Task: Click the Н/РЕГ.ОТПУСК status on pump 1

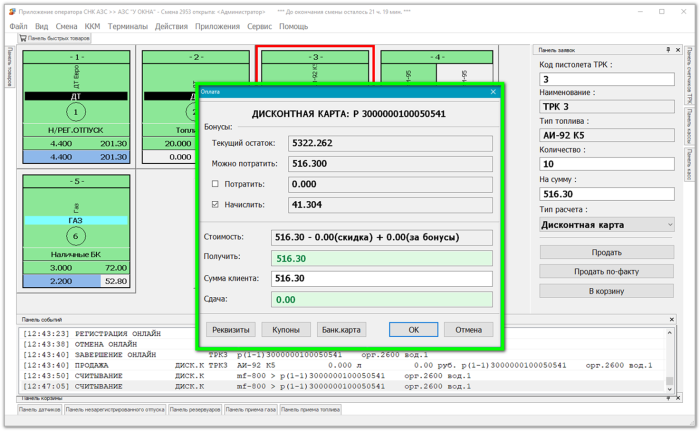Action: (76, 130)
